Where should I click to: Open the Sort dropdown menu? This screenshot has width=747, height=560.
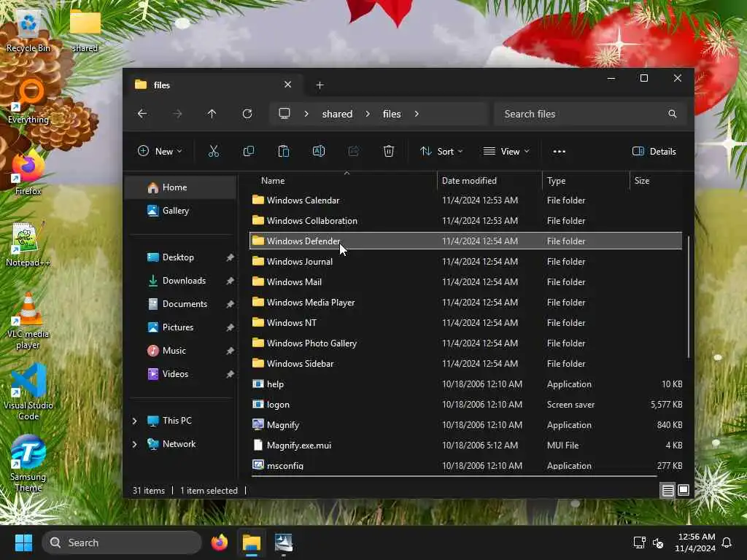(441, 152)
